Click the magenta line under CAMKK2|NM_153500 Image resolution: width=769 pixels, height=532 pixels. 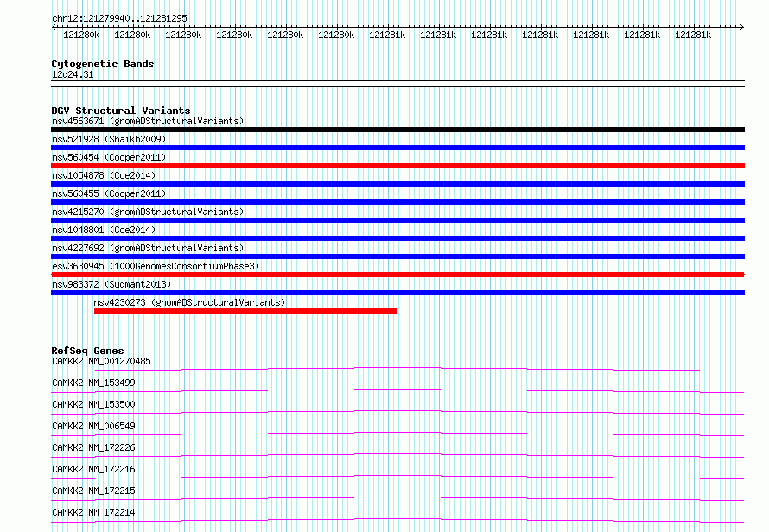click(x=397, y=412)
